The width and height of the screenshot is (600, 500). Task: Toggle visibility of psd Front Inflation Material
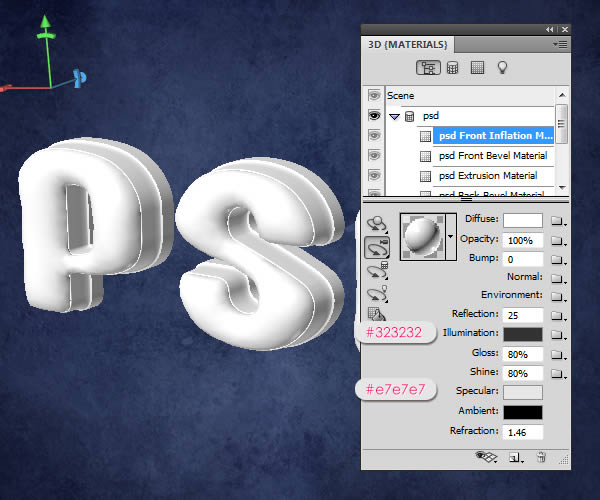pyautogui.click(x=374, y=135)
